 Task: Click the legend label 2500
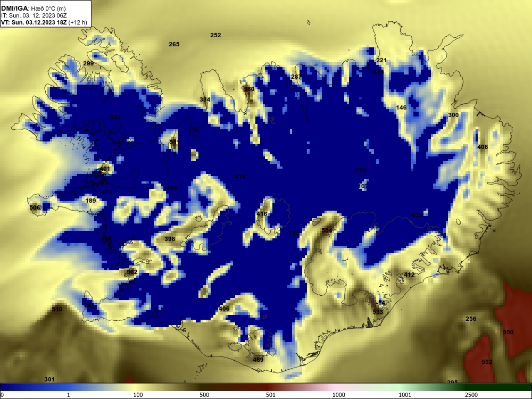[x=471, y=395]
